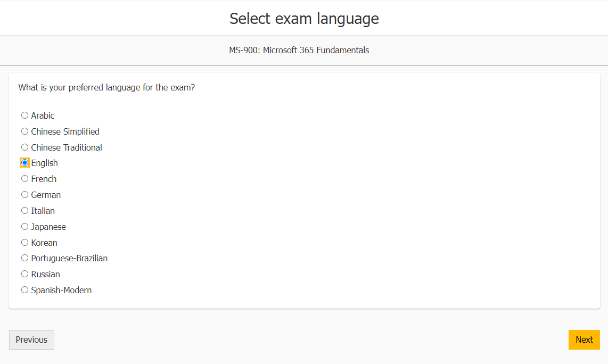Pick Spanish-Modern radio button
Screen dimensions: 608x364
click(25, 290)
